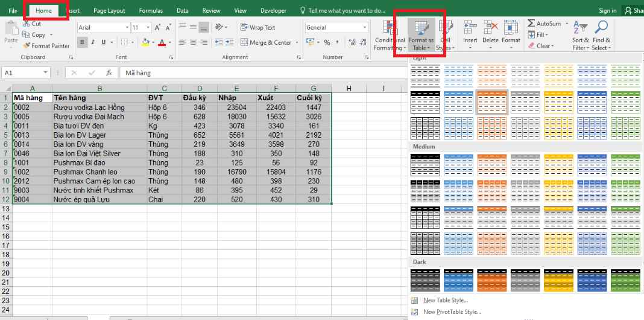Click the Delete cells icon
Image resolution: width=644 pixels, height=320 pixels.
[x=491, y=28]
